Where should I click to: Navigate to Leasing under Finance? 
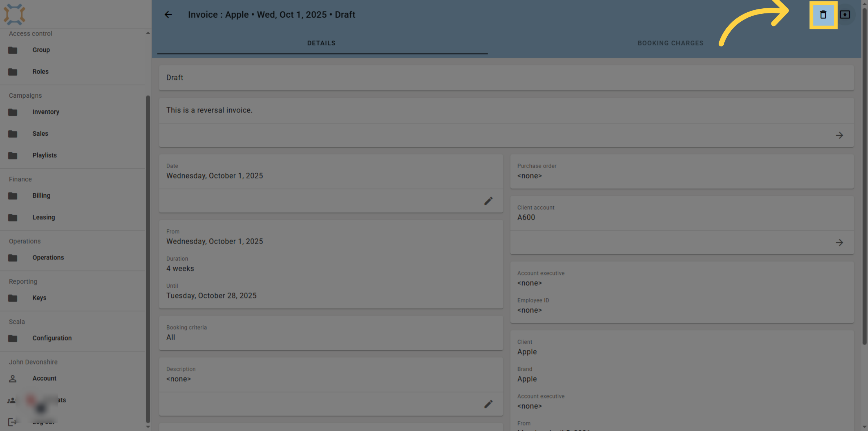coord(44,217)
